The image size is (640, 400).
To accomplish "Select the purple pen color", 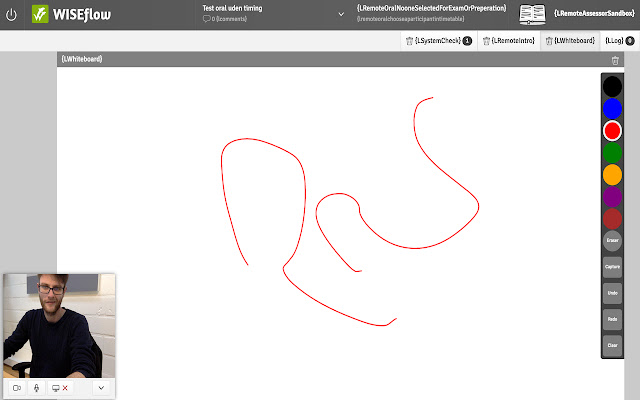I will coord(612,197).
